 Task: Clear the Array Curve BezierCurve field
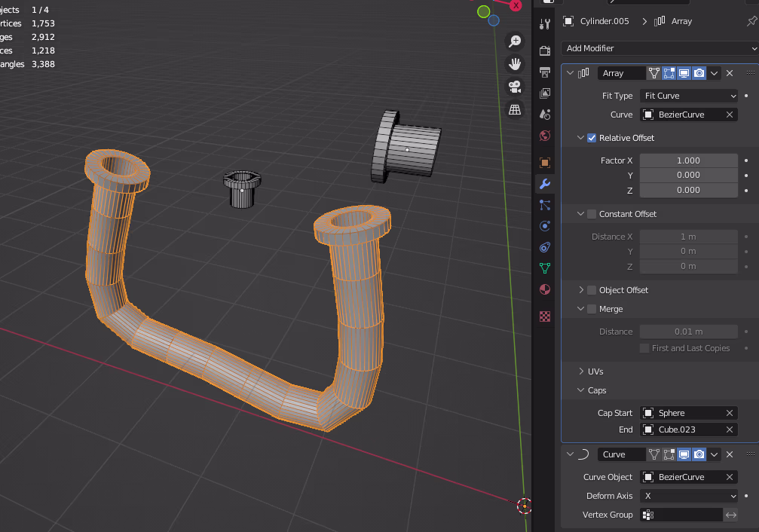[730, 115]
